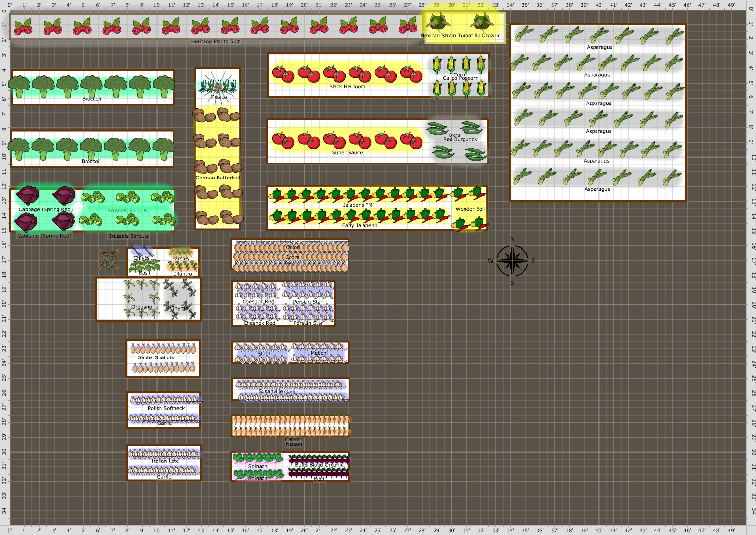Select the 'Sante Shallots' label
Viewport: 756px width, 535px height.
pos(156,358)
